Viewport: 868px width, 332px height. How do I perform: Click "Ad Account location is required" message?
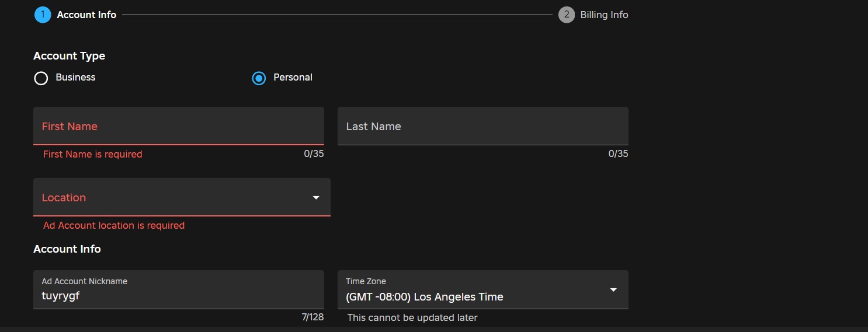[x=114, y=226]
